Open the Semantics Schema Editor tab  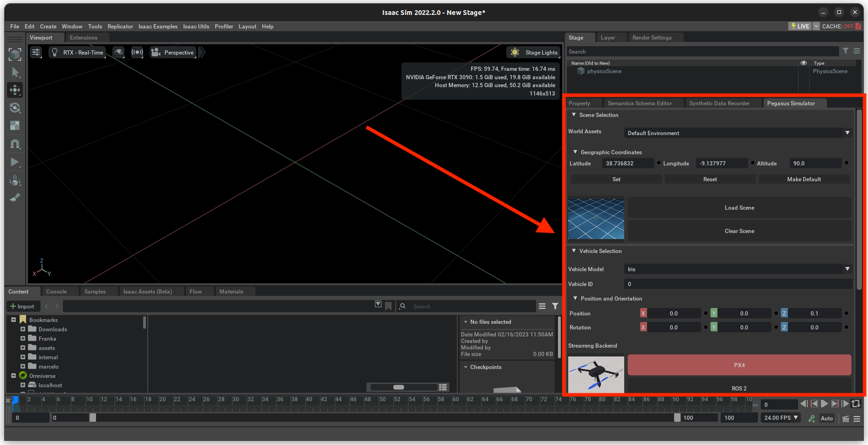(x=640, y=103)
